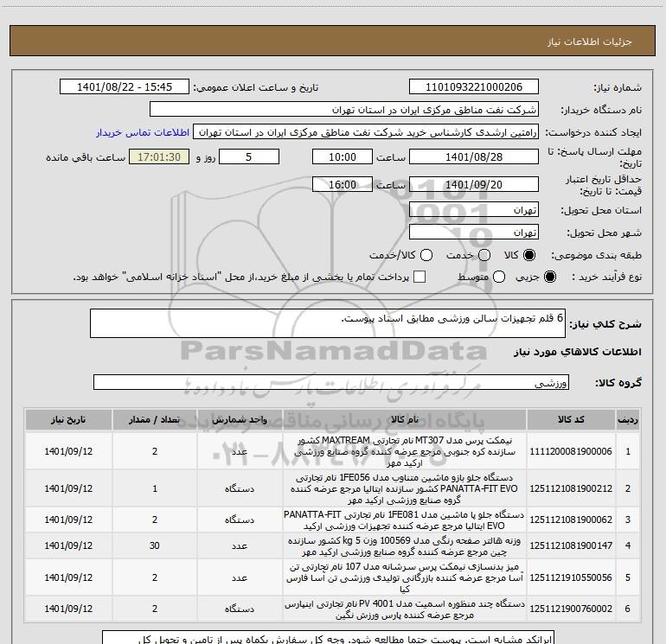Viewport: 666px width, 644px height.
Task: Click the شماره نیاز field 1101093221000206
Action: point(474,87)
